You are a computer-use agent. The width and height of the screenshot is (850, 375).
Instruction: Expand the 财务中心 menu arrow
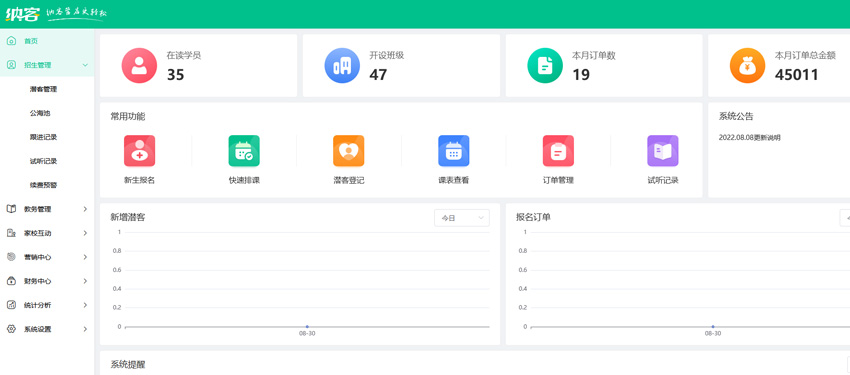[85, 281]
